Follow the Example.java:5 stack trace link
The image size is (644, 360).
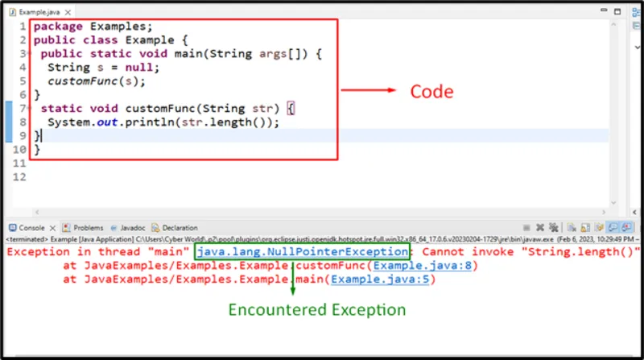point(382,280)
